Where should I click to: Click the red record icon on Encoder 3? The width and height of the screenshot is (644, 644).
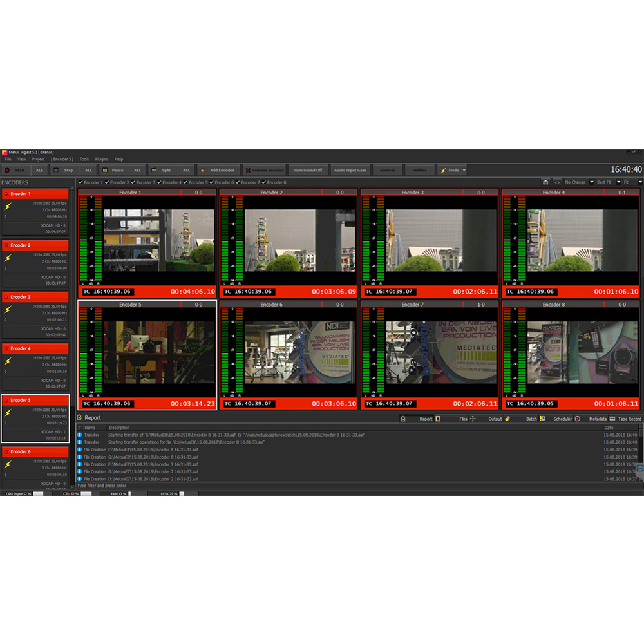click(x=6, y=297)
